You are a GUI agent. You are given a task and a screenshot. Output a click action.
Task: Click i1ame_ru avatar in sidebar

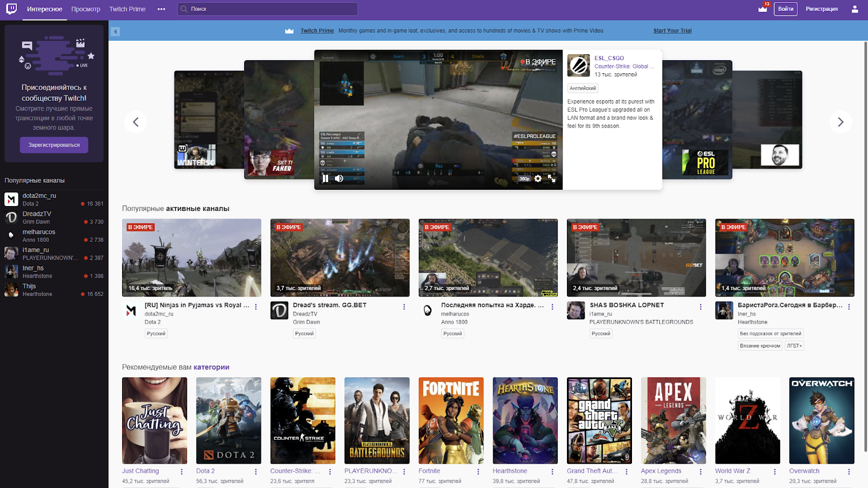tap(11, 254)
